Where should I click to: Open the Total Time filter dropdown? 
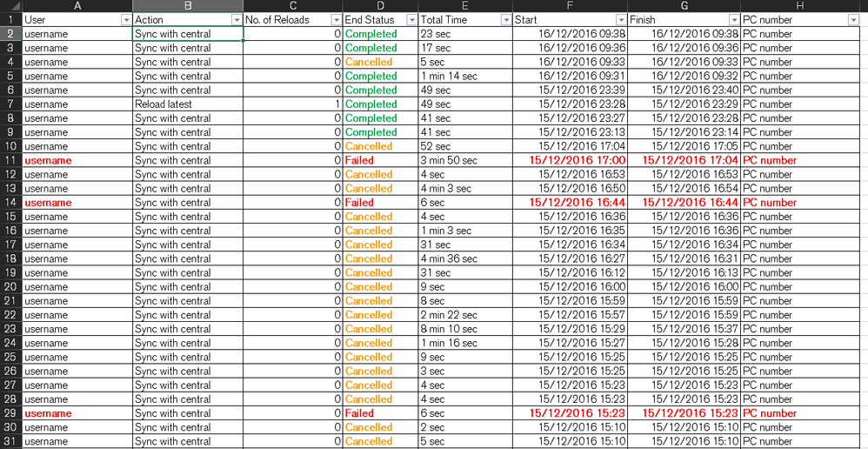[505, 20]
